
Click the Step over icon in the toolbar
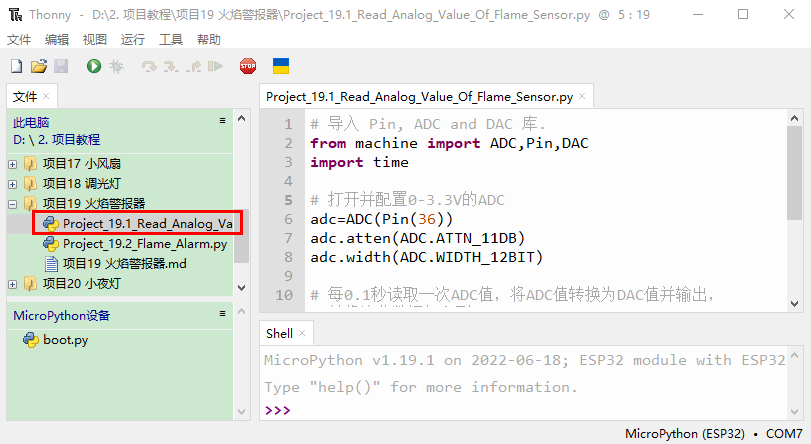click(x=149, y=66)
